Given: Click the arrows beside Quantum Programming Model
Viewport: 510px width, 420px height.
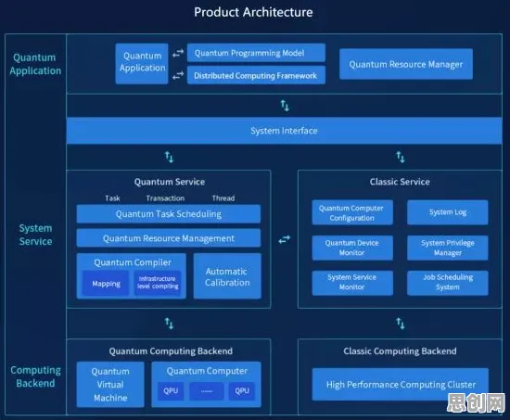Looking at the screenshot, I should click(x=178, y=53).
